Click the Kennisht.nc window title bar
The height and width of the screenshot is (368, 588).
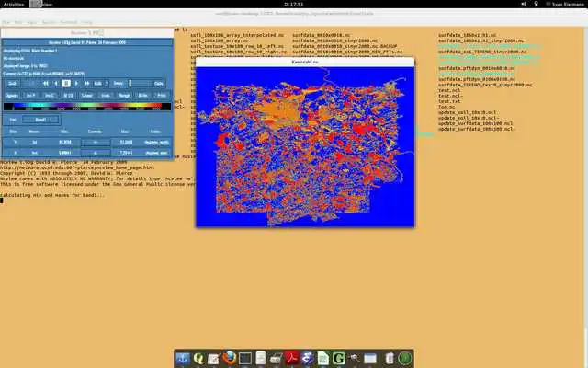coord(305,62)
